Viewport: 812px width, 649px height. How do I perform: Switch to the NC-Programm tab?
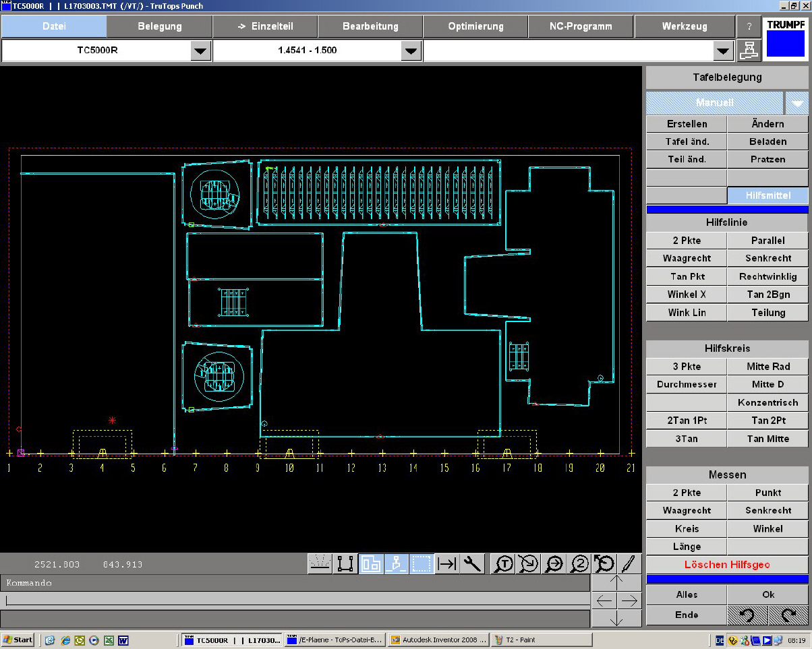581,26
